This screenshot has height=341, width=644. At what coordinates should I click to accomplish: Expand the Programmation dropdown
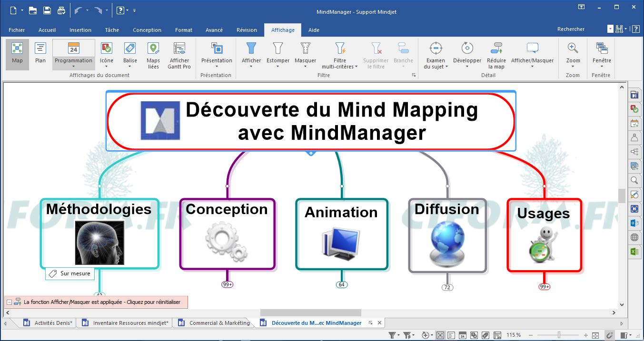point(73,67)
